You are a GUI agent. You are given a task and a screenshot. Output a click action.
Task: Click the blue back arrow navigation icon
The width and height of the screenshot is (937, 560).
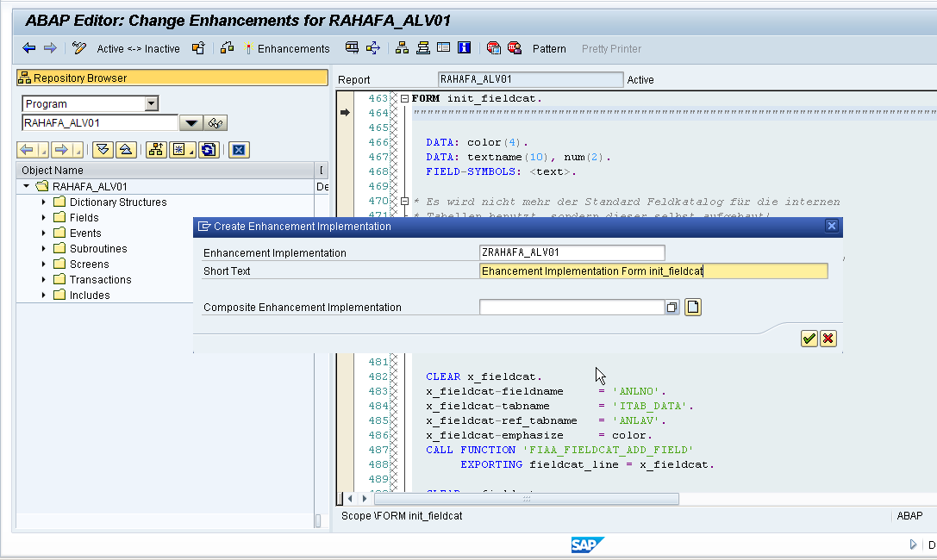pyautogui.click(x=28, y=48)
